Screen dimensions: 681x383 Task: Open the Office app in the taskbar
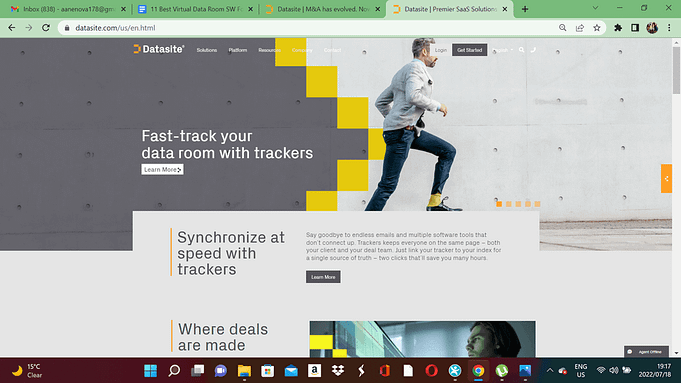385,370
